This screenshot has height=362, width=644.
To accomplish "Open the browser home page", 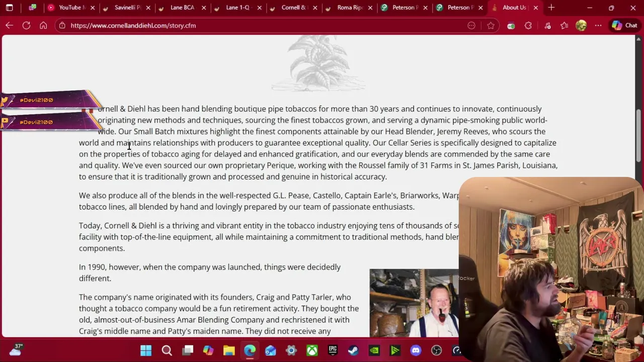I will point(43,26).
